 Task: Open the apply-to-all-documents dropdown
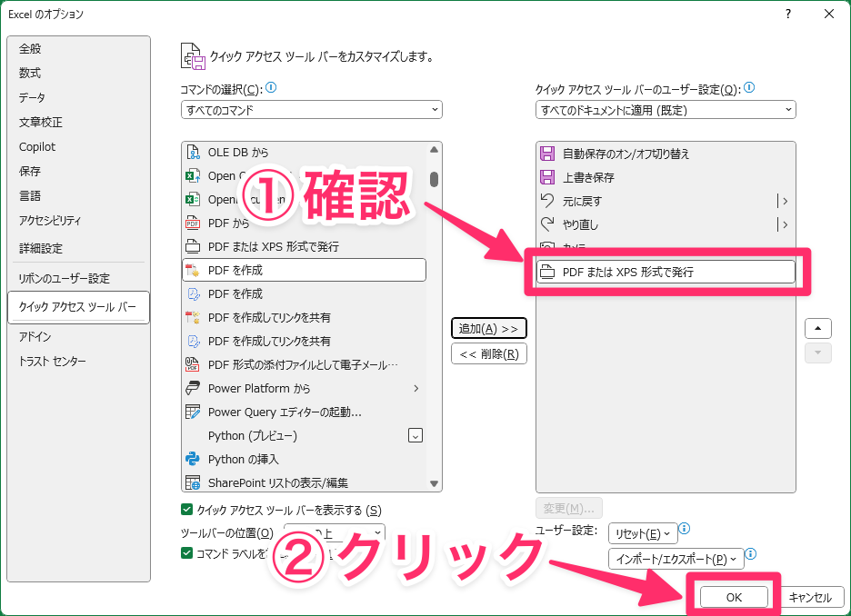click(x=666, y=110)
